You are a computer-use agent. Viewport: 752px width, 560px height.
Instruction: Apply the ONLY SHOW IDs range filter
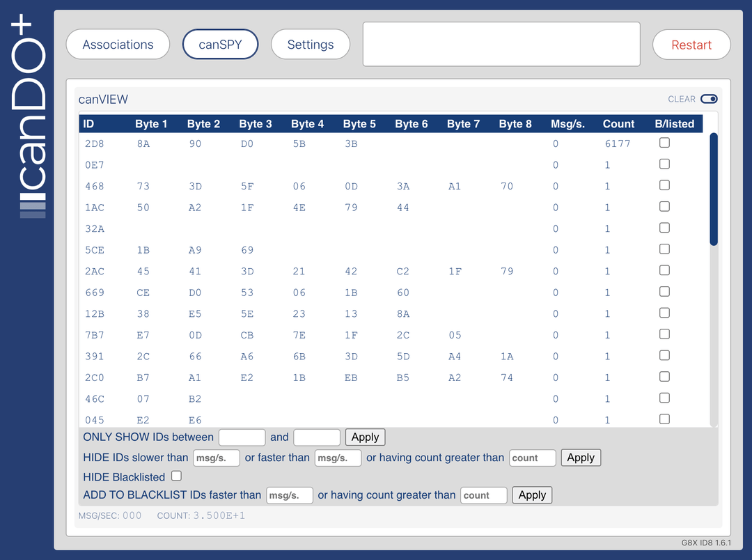coord(365,437)
